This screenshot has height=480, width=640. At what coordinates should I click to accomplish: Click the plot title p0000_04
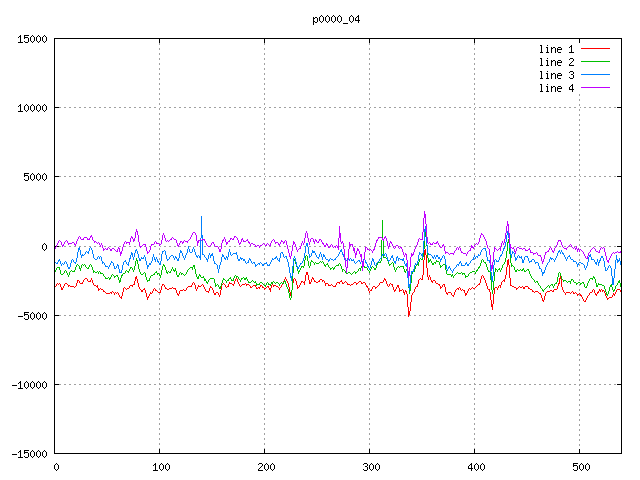[x=336, y=18]
